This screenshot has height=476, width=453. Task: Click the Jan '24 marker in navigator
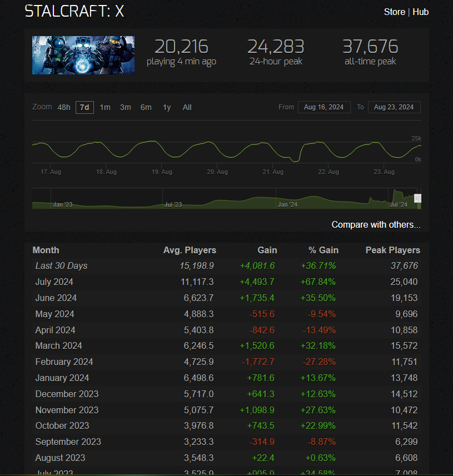(287, 204)
